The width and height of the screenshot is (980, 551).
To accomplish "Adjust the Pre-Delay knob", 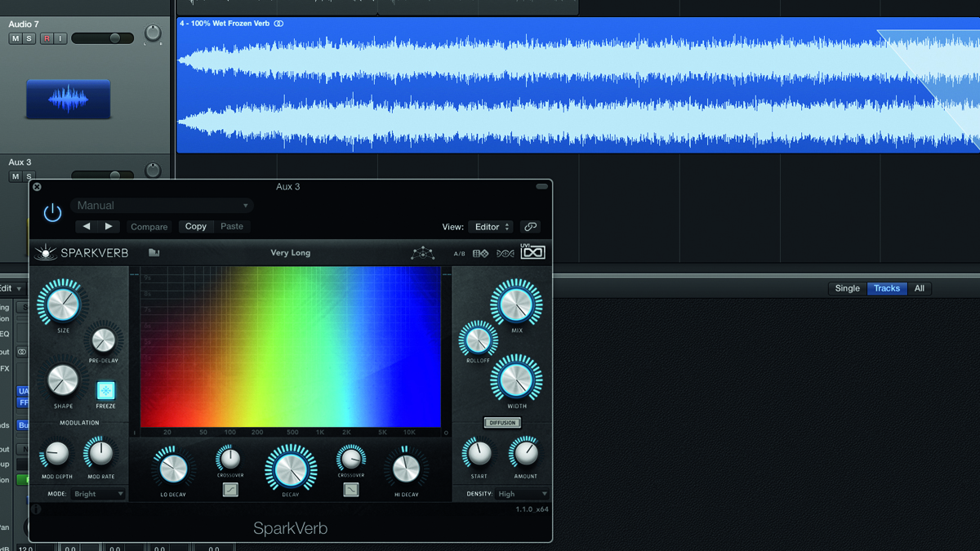I will (x=104, y=340).
